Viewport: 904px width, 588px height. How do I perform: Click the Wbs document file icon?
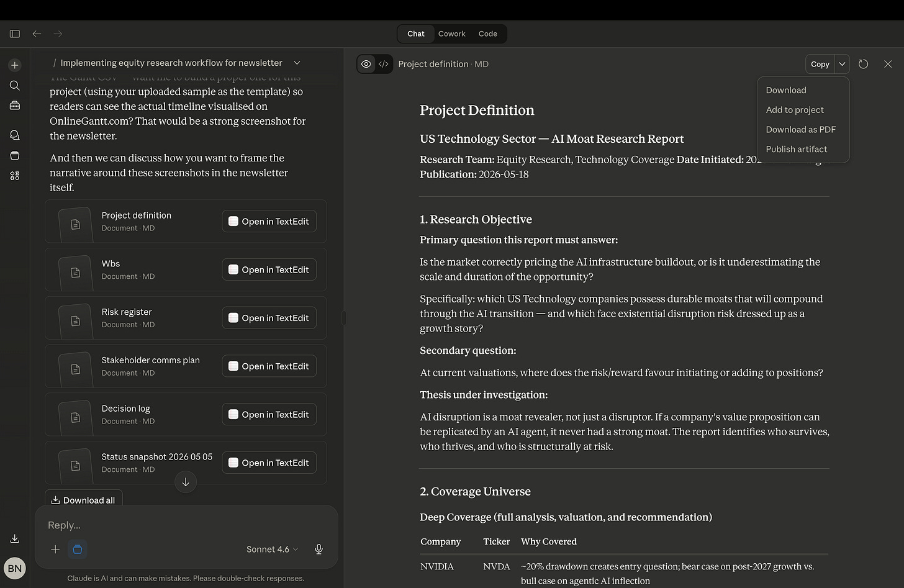click(75, 273)
